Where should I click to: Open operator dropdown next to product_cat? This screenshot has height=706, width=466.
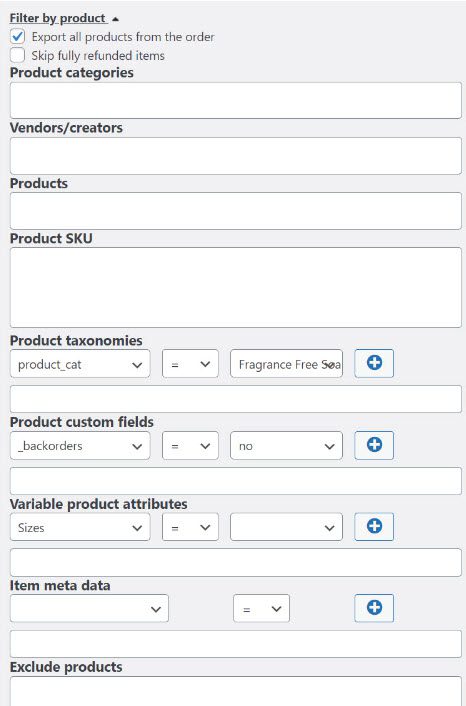point(190,364)
